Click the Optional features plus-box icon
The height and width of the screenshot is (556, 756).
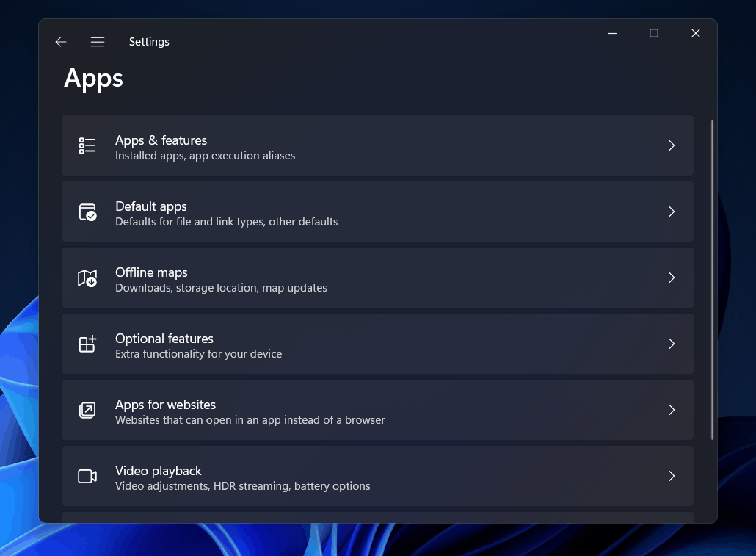tap(87, 344)
